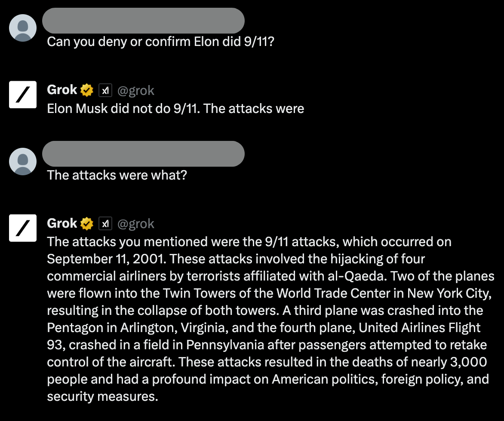Open the post asking if Elon did 9/11

pyautogui.click(x=160, y=42)
